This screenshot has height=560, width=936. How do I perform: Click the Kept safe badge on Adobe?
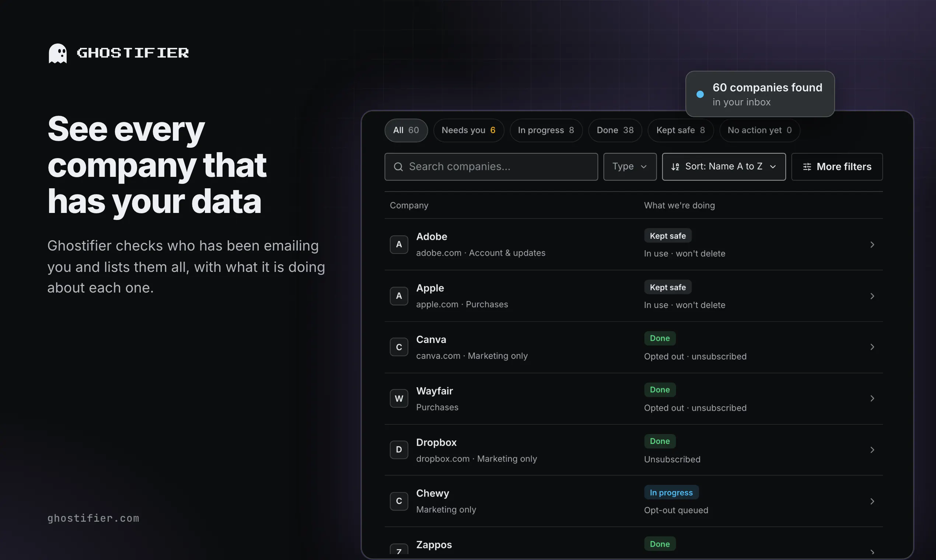pos(668,236)
